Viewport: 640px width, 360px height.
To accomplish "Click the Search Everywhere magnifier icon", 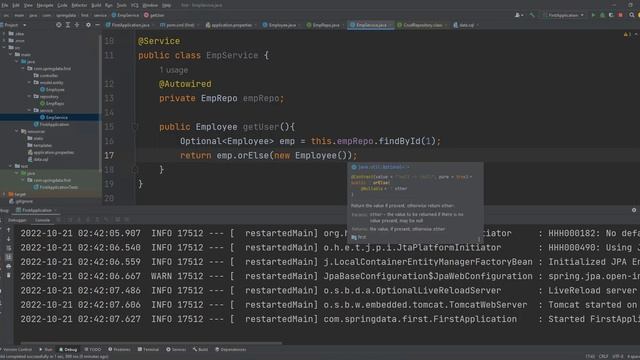I will pyautogui.click(x=631, y=15).
